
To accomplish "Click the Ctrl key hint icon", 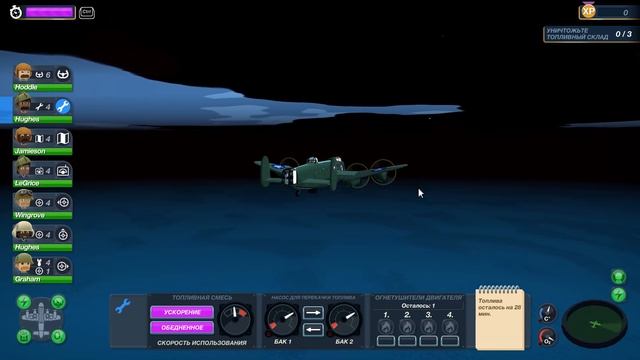I will (x=87, y=13).
